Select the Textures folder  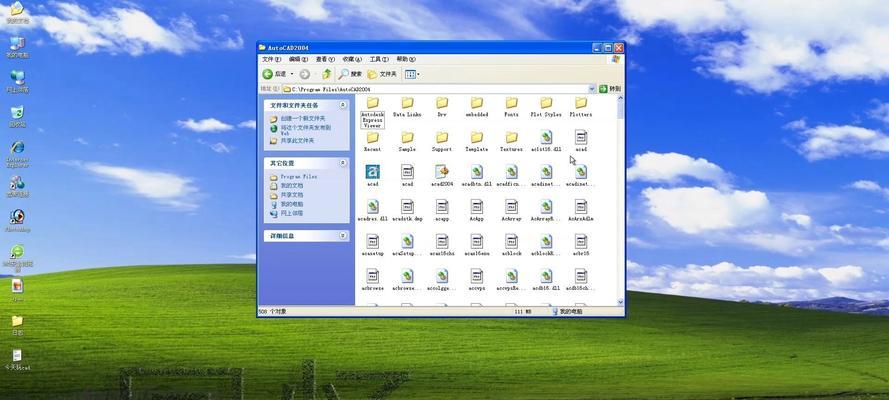511,141
